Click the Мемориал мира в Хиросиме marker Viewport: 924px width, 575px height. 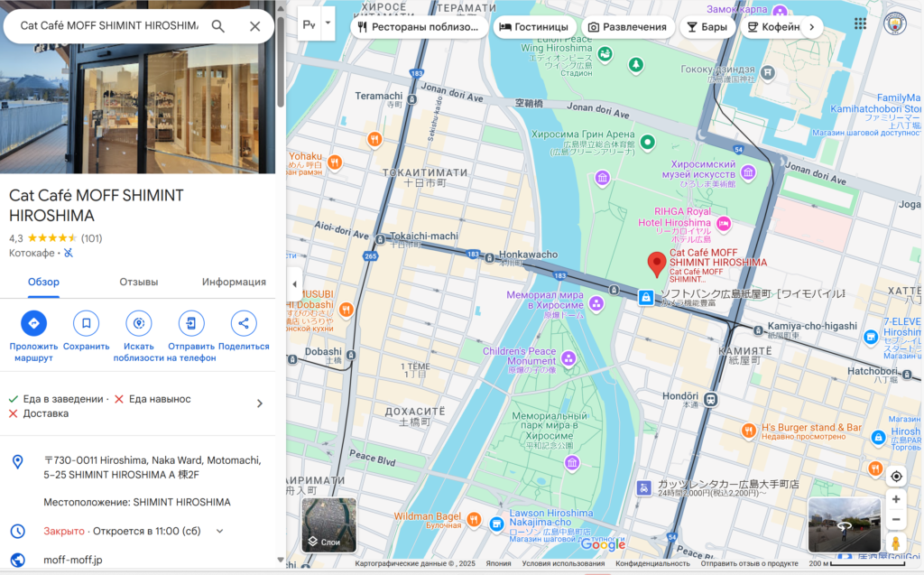596,304
